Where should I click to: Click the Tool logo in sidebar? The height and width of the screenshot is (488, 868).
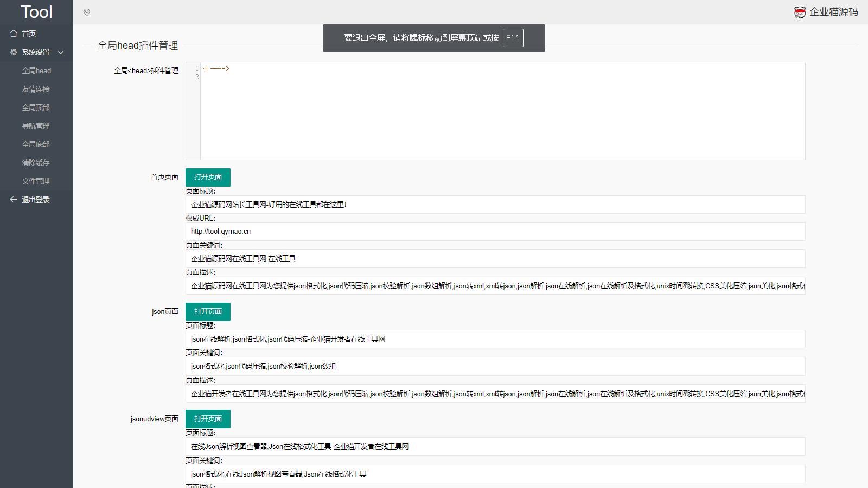[36, 12]
